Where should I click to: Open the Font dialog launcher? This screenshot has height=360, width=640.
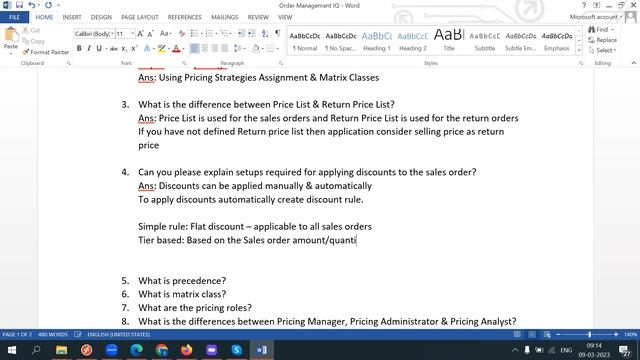(184, 63)
